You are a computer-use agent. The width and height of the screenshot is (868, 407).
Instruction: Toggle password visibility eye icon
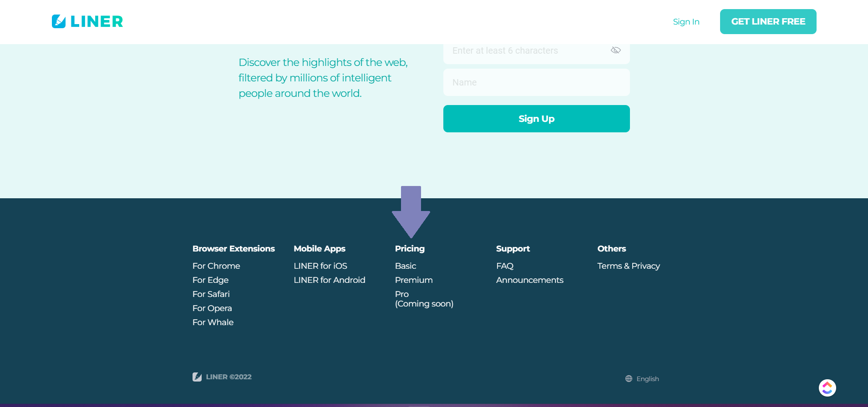click(x=615, y=50)
